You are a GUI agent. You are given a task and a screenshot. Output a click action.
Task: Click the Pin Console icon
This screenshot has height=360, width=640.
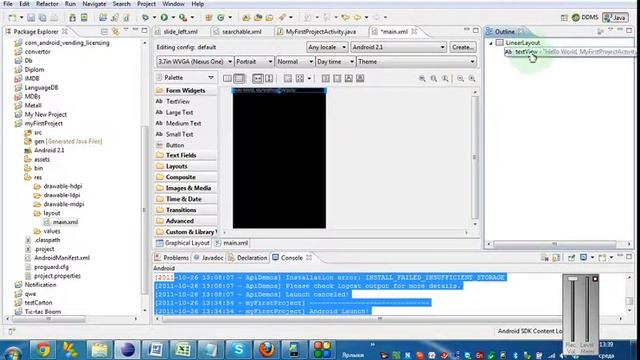[571, 258]
